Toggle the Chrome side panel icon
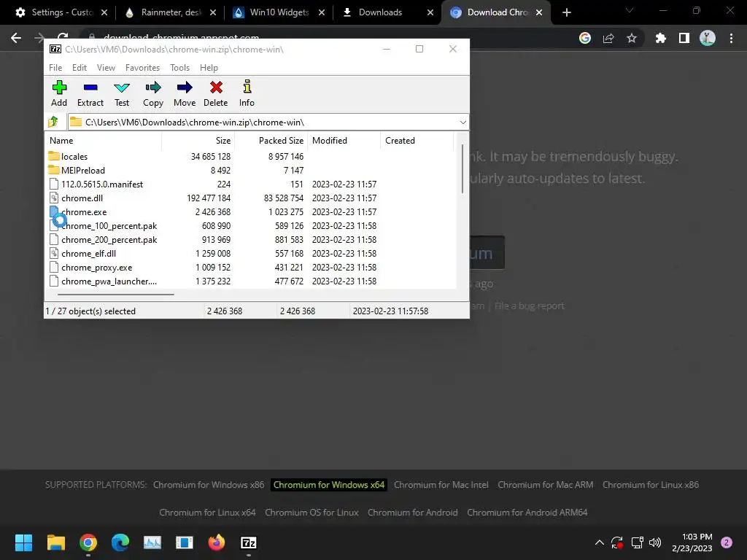The width and height of the screenshot is (747, 560). (x=684, y=38)
